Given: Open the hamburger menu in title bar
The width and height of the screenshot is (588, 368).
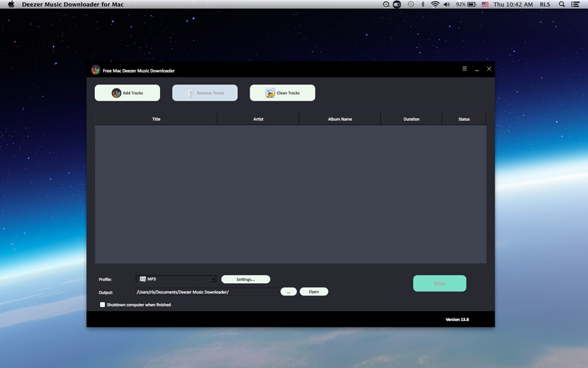Looking at the screenshot, I should [465, 69].
